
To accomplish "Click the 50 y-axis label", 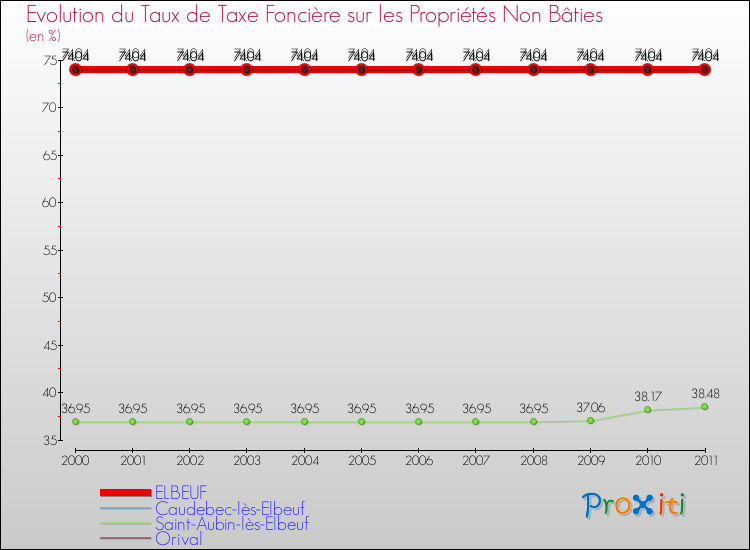I will [49, 297].
